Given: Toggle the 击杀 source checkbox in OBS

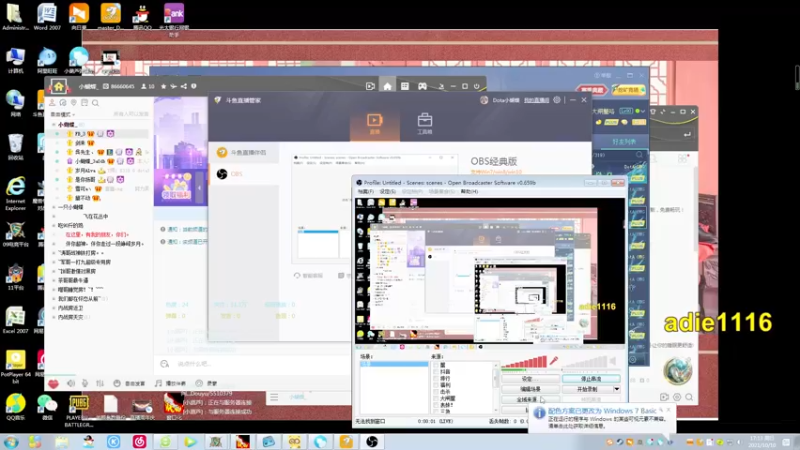Looking at the screenshot, I should coord(436,392).
